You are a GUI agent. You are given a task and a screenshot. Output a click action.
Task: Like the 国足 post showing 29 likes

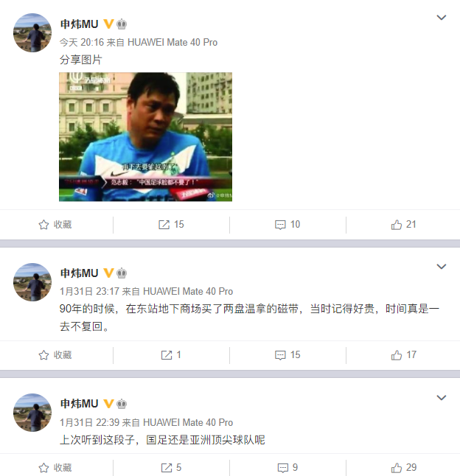coord(403,467)
